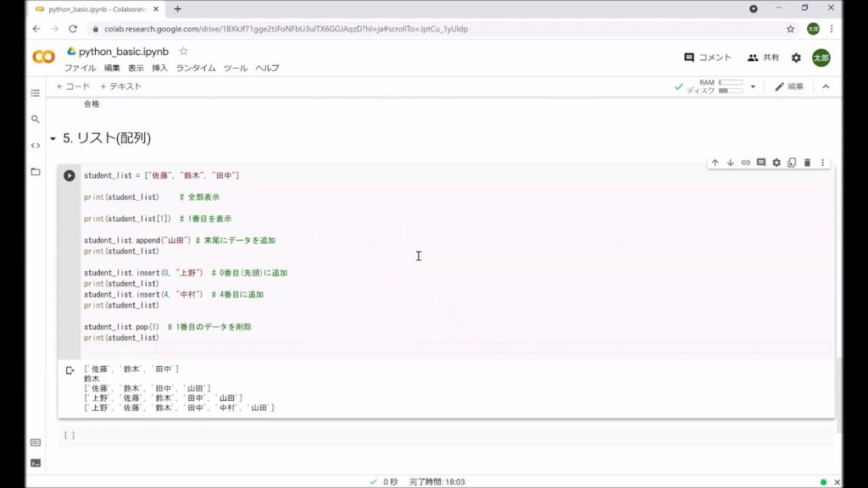Open the code snippets sidebar icon
The image size is (868, 488).
tap(35, 146)
